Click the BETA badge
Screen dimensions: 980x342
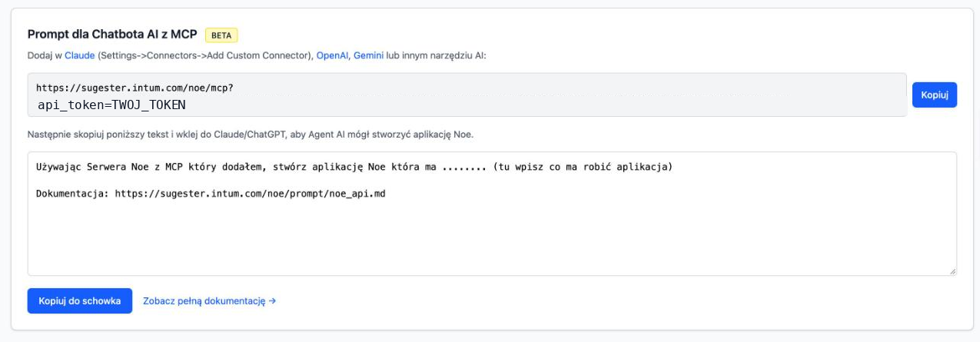click(221, 35)
